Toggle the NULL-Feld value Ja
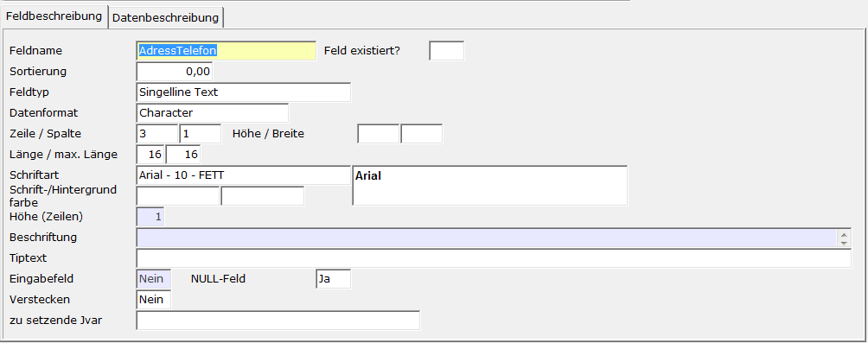 click(x=333, y=279)
